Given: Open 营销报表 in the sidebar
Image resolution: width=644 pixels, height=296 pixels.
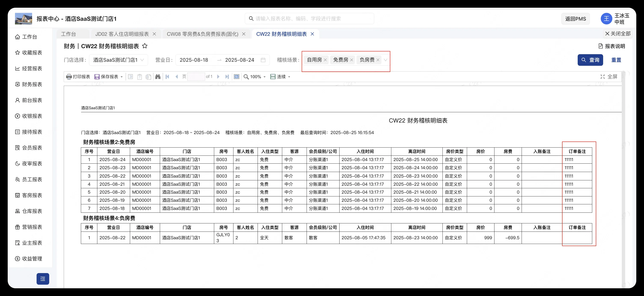Looking at the screenshot, I should 29,227.
